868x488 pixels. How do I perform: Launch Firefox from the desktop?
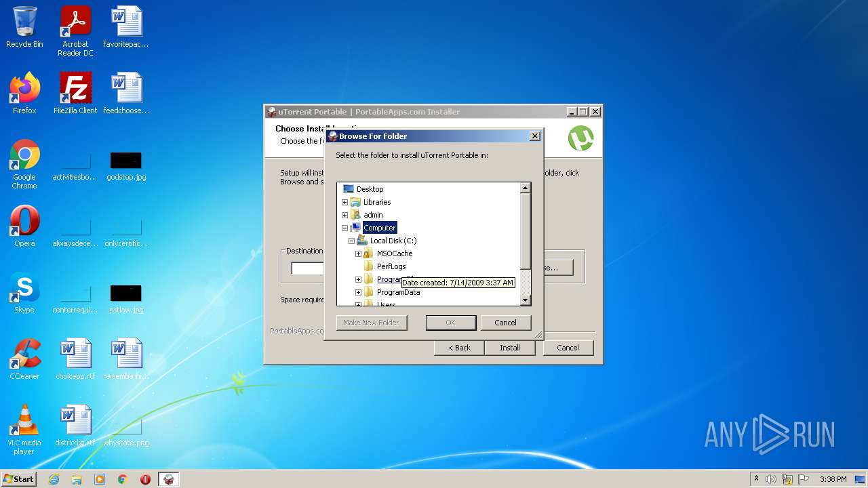[24, 94]
